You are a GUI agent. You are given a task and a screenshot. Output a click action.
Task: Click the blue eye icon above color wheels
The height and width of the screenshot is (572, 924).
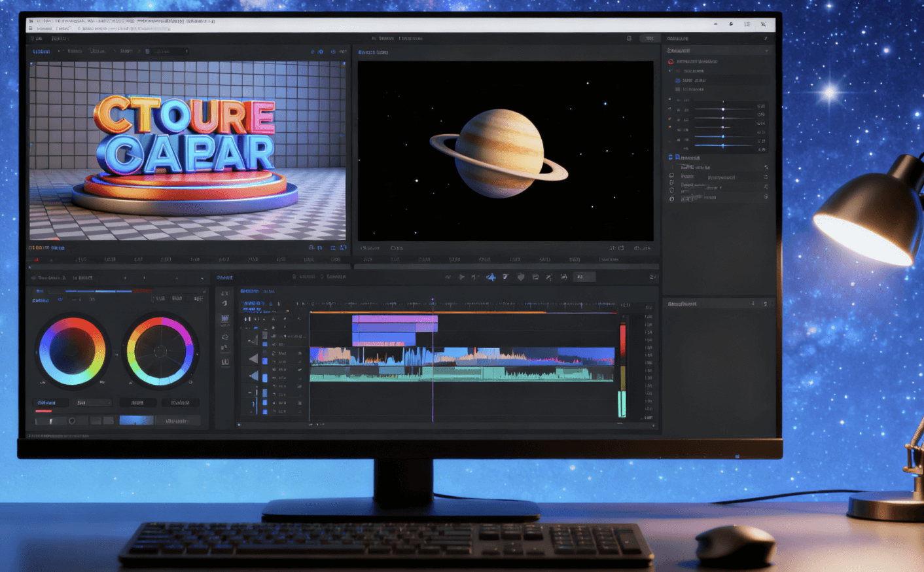[x=60, y=300]
